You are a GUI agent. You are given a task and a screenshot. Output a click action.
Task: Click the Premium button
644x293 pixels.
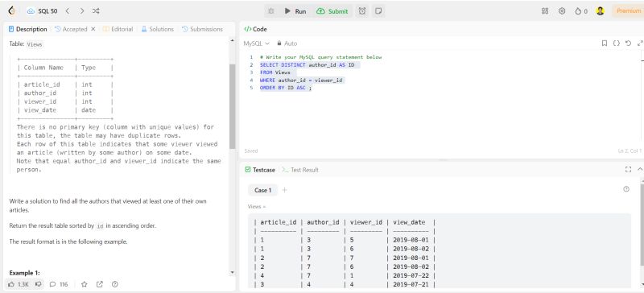[628, 11]
